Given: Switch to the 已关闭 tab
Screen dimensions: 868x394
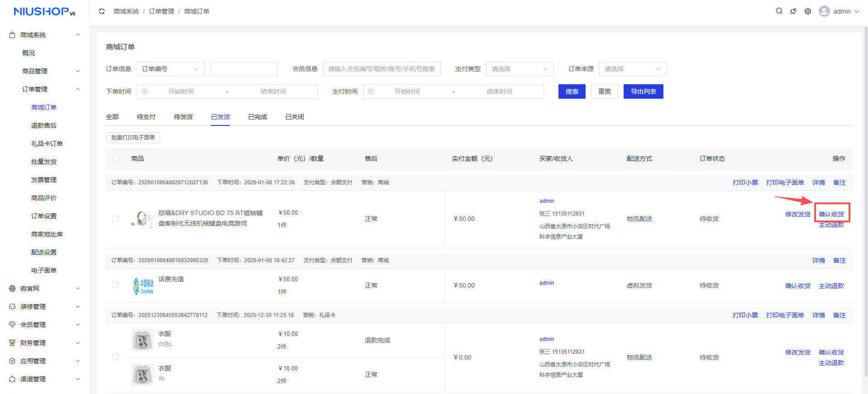Looking at the screenshot, I should point(295,117).
